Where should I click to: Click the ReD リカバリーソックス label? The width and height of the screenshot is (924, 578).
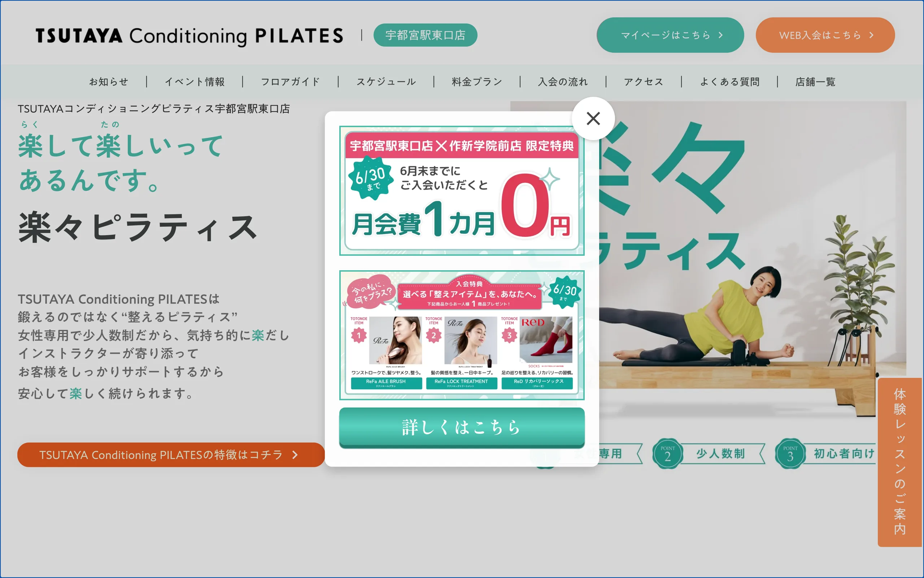537,383
